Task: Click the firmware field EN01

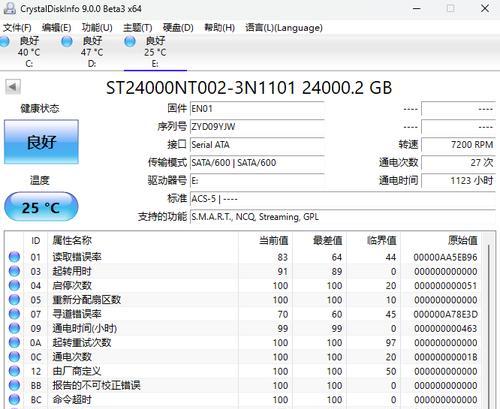Action: coord(257,109)
